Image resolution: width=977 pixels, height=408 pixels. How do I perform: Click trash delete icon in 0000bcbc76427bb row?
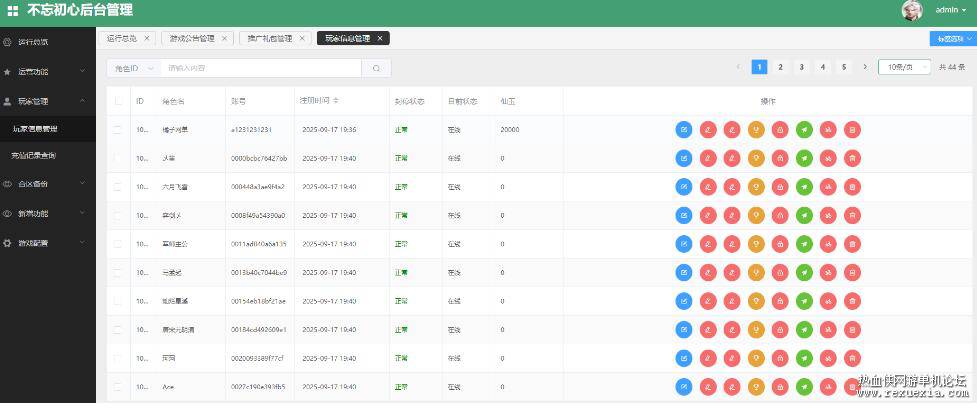pyautogui.click(x=852, y=158)
